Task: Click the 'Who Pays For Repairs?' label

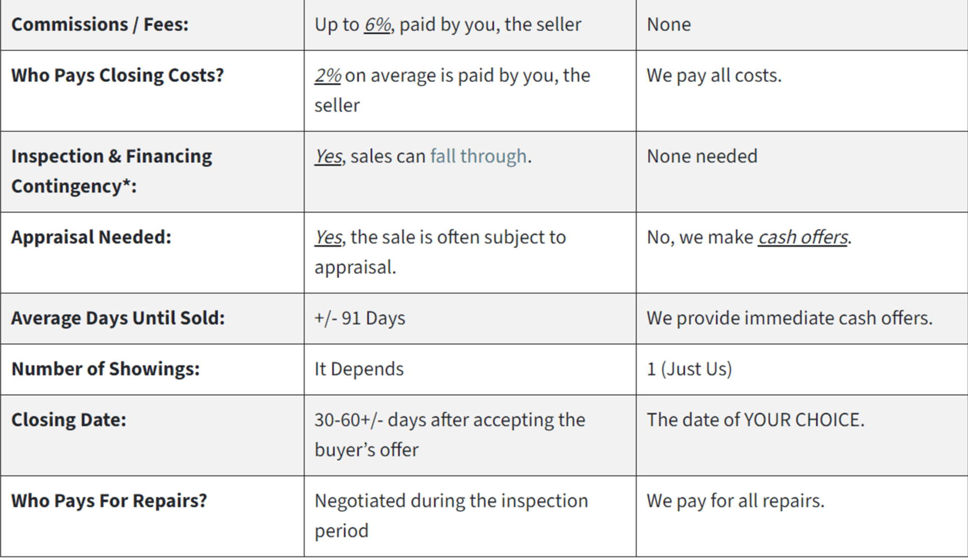Action: [109, 501]
